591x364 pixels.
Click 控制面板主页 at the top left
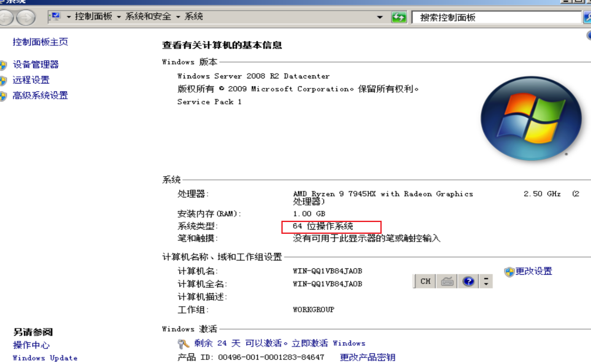(x=40, y=42)
